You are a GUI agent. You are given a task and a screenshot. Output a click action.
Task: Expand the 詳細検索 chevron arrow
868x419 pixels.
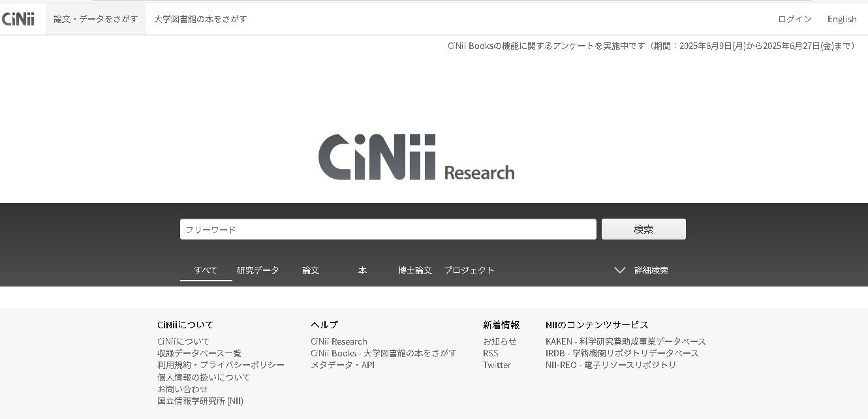coord(619,270)
